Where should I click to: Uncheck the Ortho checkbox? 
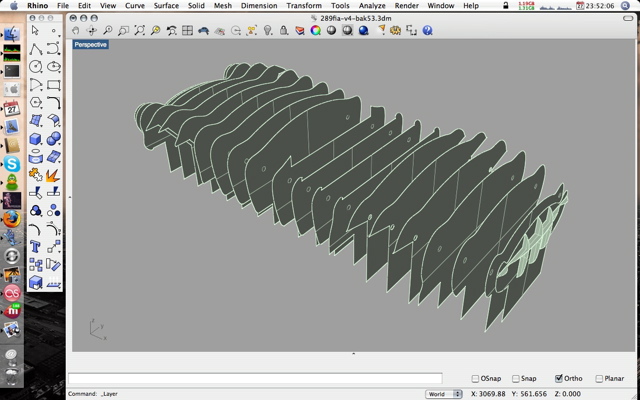point(559,379)
